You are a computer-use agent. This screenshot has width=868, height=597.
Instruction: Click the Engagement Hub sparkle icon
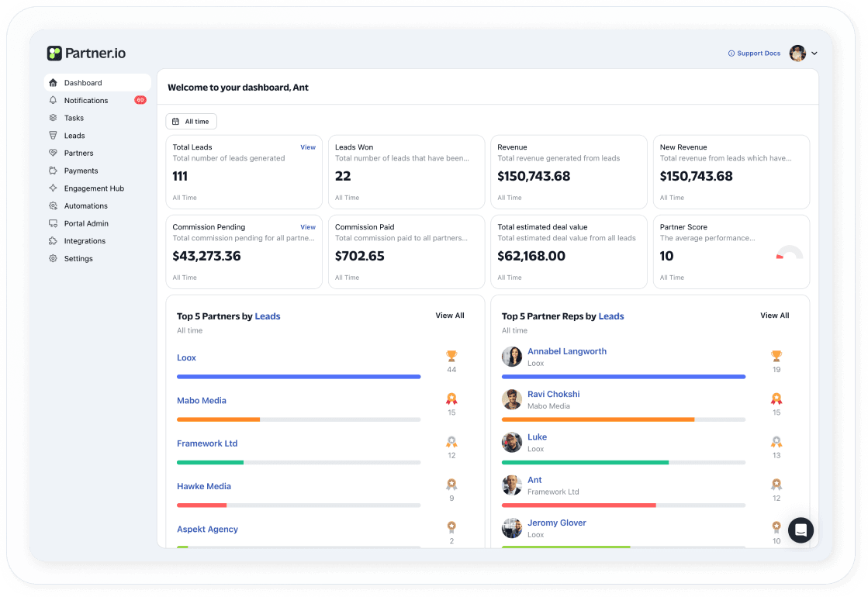[x=54, y=188]
